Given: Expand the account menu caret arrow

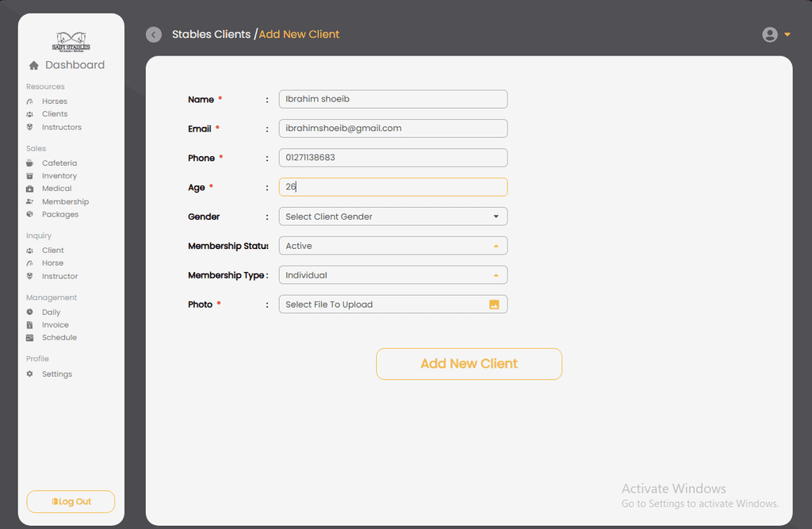Looking at the screenshot, I should (787, 35).
